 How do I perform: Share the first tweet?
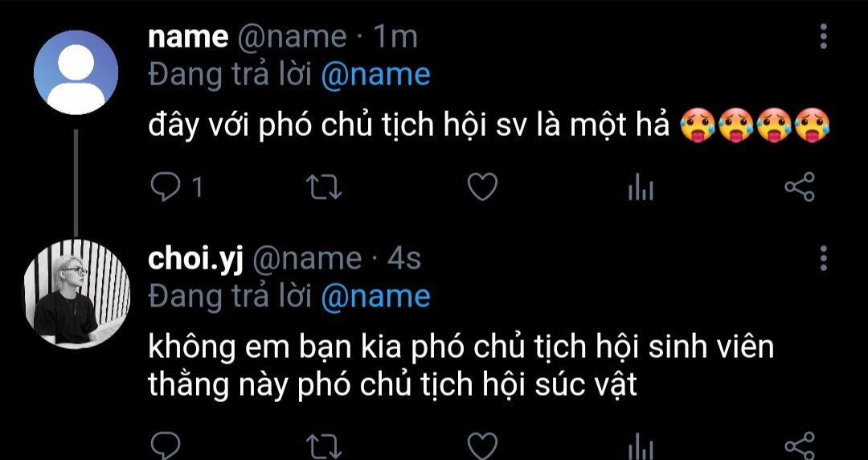tap(800, 187)
